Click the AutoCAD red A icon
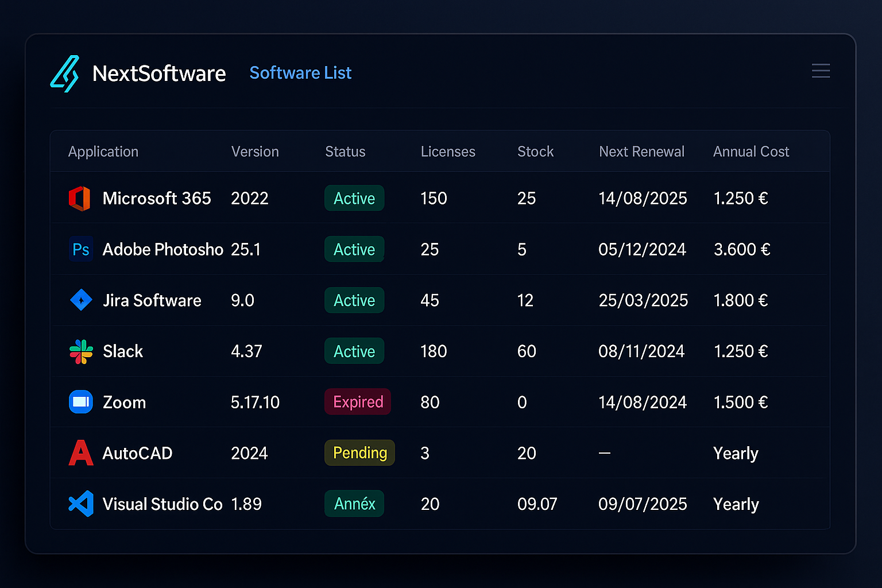The height and width of the screenshot is (588, 882). coord(81,453)
